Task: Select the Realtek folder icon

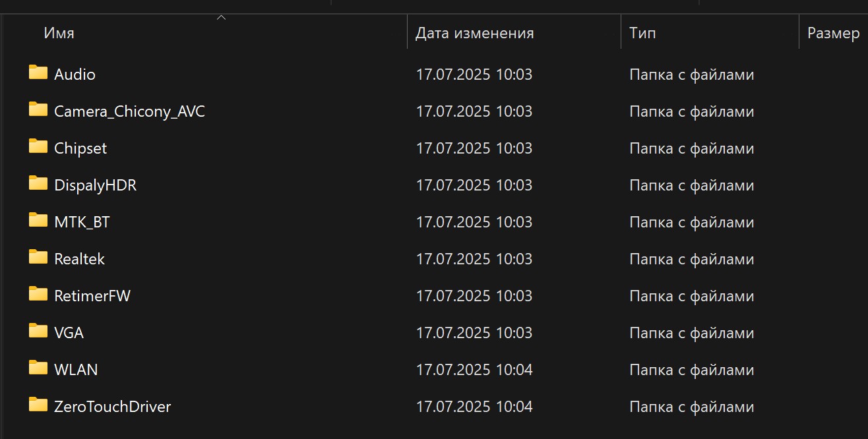Action: [x=38, y=257]
